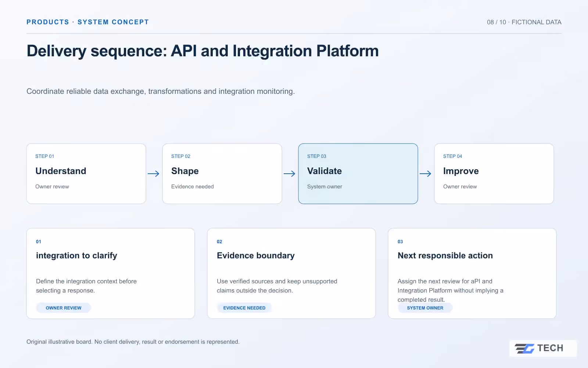Viewport: 588px width, 368px height.
Task: Select the Shape step card
Action: [x=222, y=174]
